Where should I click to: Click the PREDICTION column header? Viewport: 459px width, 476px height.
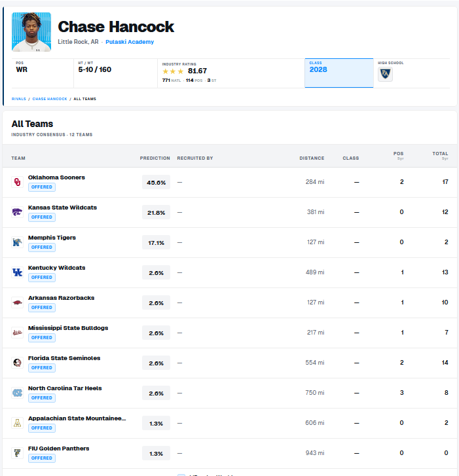click(155, 158)
